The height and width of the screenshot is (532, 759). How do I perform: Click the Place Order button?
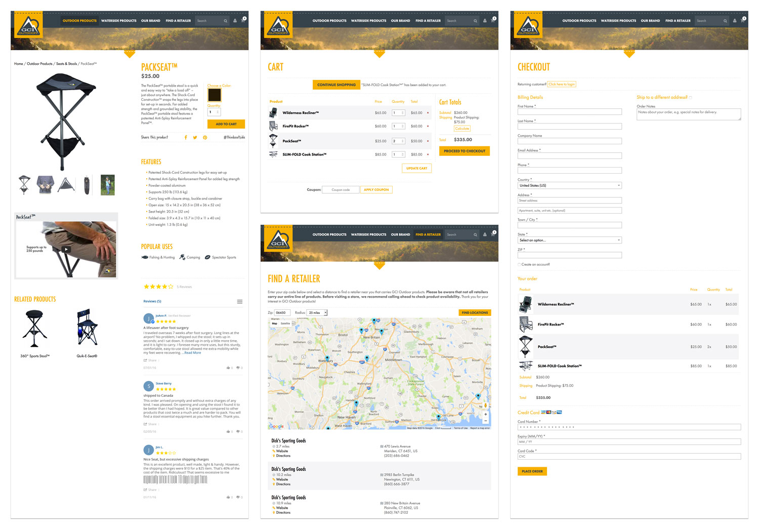pos(532,471)
